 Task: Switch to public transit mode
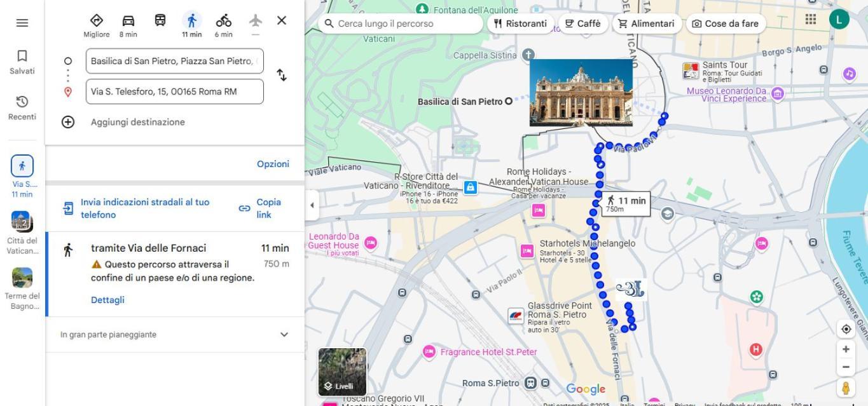pyautogui.click(x=160, y=20)
